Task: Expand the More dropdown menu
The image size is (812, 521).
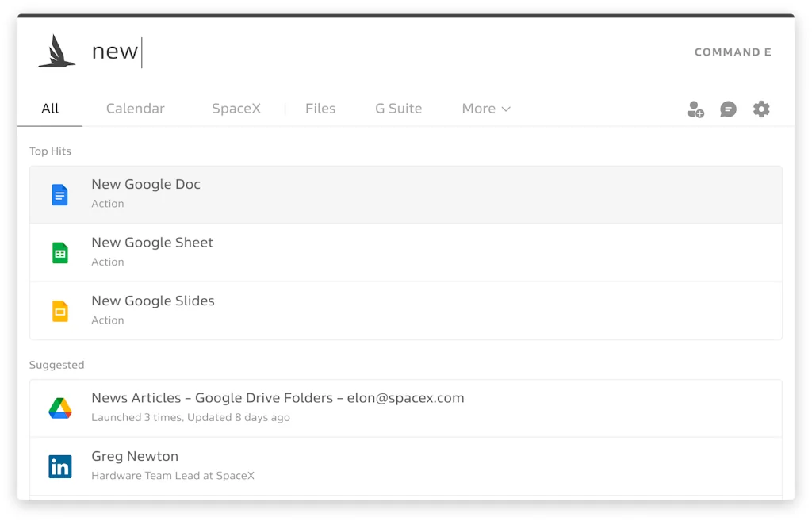Action: [486, 109]
